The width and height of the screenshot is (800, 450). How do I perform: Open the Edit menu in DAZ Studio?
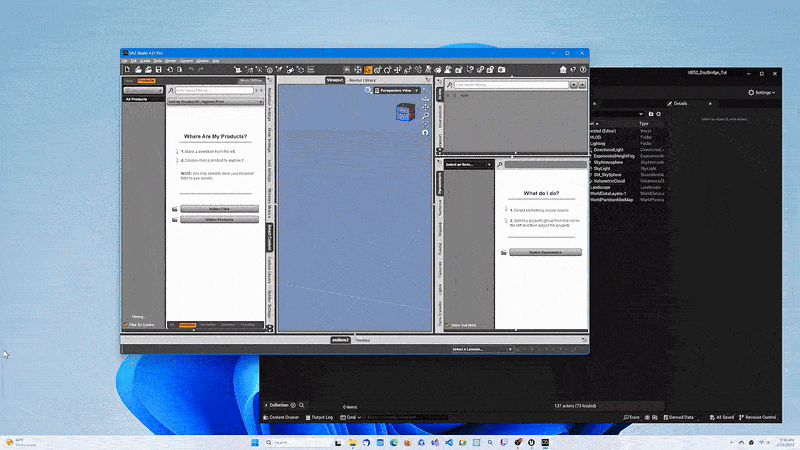[134, 61]
